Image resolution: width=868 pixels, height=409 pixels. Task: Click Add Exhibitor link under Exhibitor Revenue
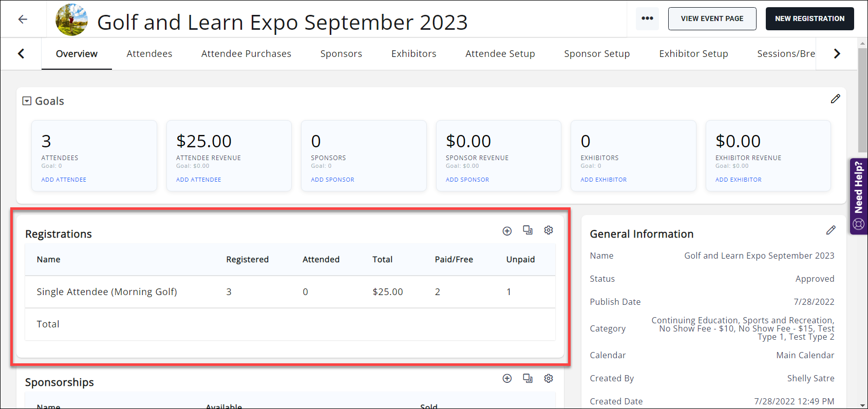coord(738,180)
